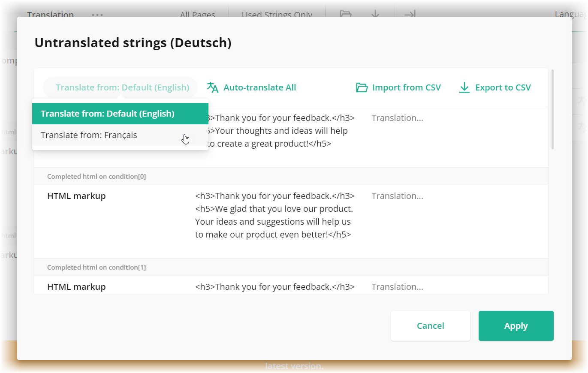Click the download arrow icon beside Export to CSV
The width and height of the screenshot is (588, 373).
coord(464,87)
